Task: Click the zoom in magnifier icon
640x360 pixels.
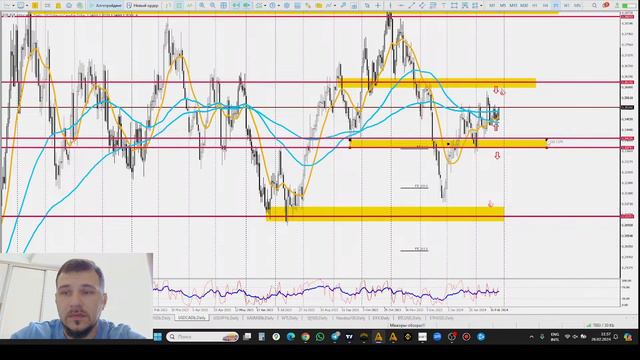Action: tap(202, 6)
